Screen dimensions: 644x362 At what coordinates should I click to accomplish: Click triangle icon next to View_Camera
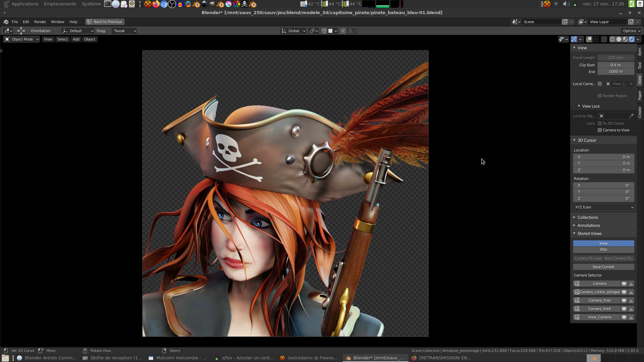631,317
